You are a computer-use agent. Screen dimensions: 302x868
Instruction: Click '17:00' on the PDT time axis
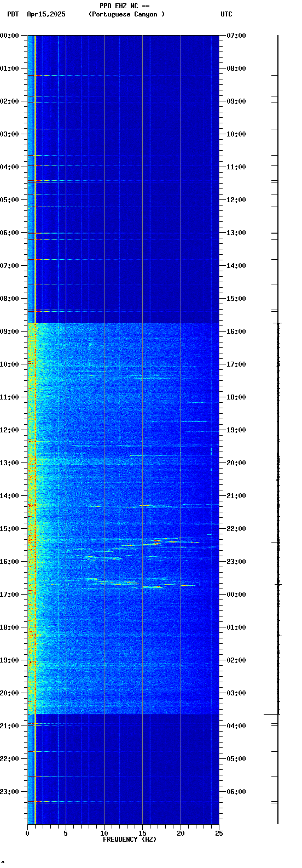coord(9,595)
